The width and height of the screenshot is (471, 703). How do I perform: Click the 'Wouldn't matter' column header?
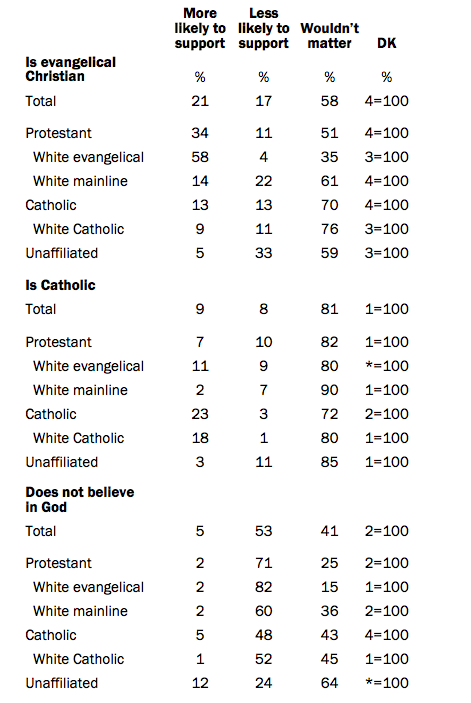coord(329,35)
